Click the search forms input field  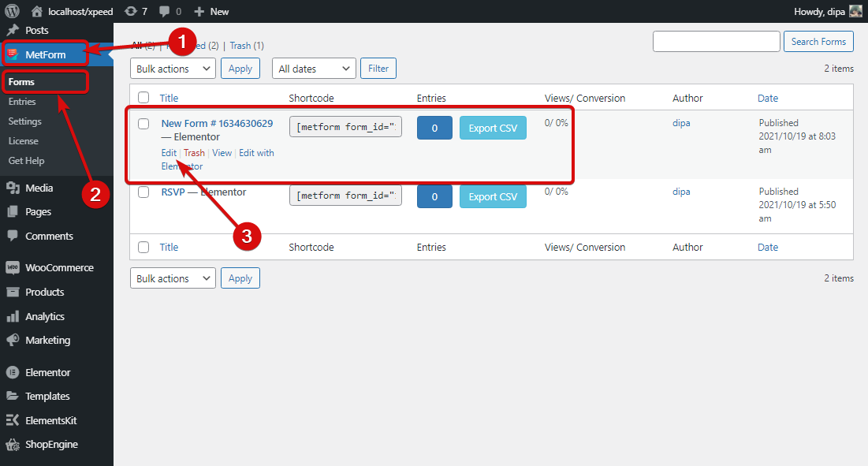717,42
